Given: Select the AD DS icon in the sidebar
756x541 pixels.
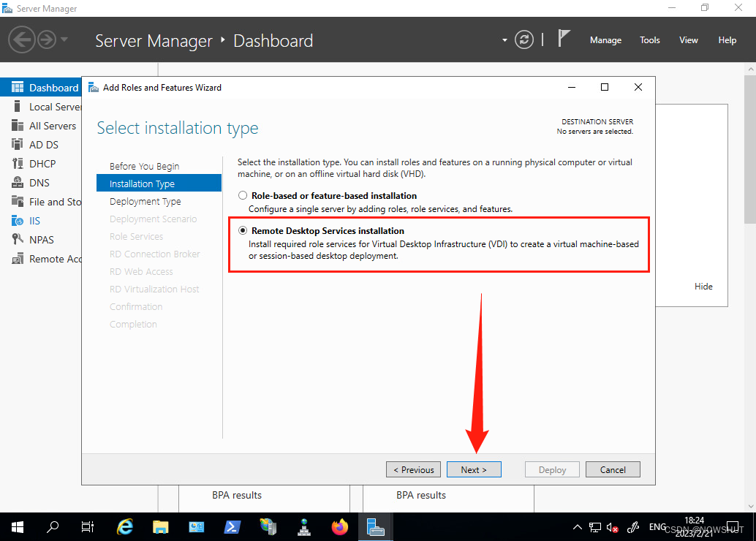Looking at the screenshot, I should point(18,144).
